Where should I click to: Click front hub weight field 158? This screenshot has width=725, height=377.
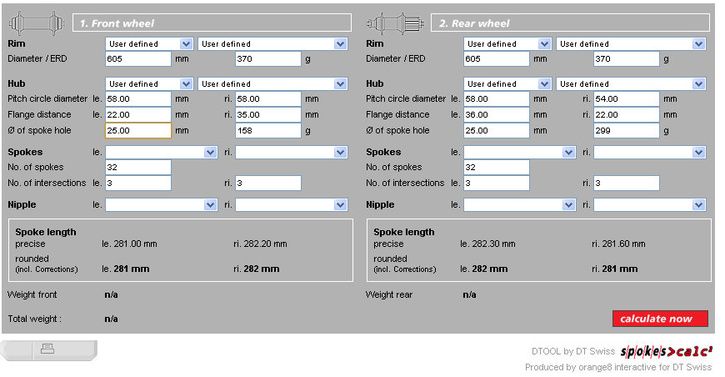point(268,130)
